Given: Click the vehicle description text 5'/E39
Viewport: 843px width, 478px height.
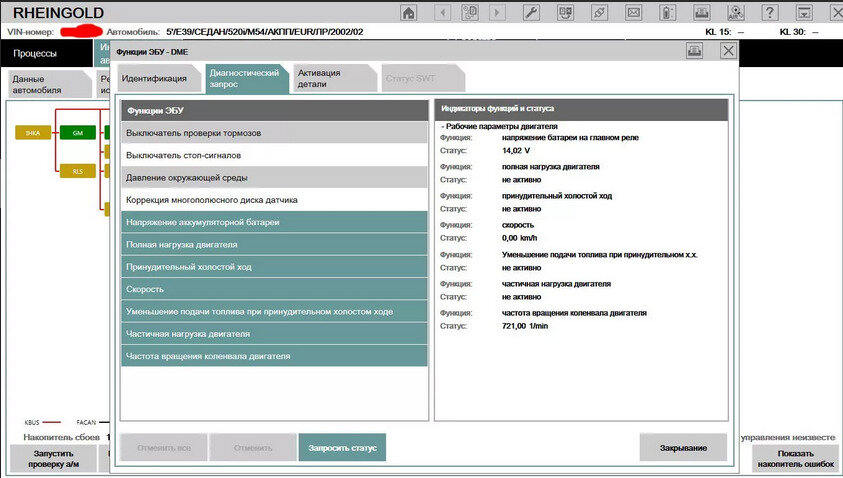Looking at the screenshot, I should tap(265, 32).
